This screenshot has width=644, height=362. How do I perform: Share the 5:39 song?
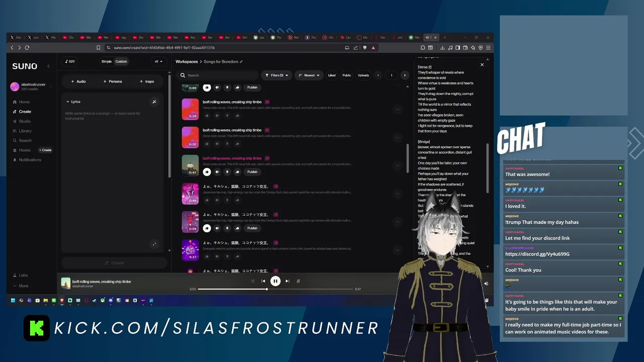[237, 116]
